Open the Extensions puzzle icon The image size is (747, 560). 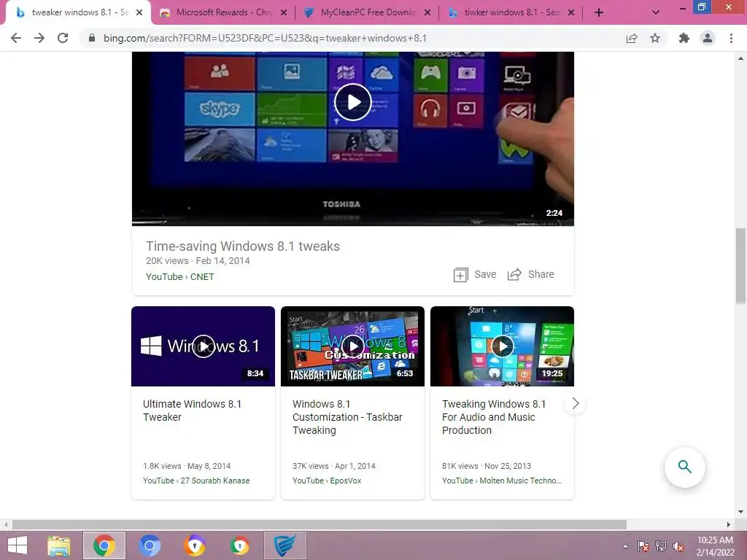click(x=684, y=38)
